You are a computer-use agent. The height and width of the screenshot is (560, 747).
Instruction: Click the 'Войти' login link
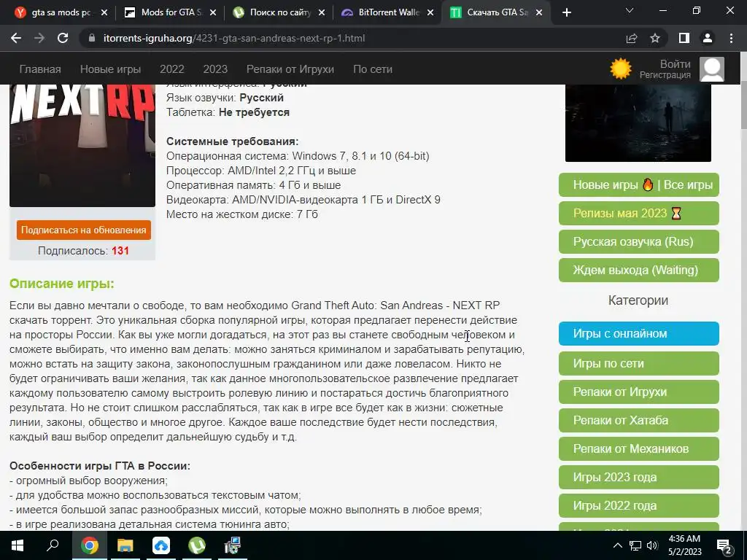(675, 64)
